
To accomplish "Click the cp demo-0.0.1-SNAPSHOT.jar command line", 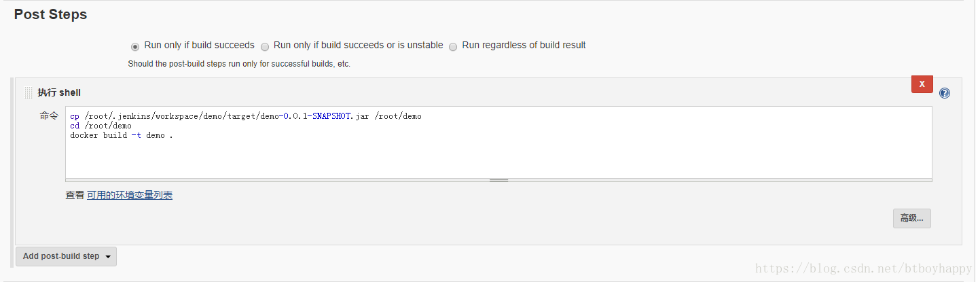I will tap(246, 116).
